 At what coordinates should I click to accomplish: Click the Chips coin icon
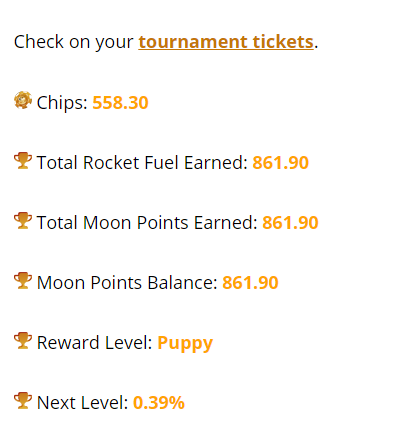(23, 100)
